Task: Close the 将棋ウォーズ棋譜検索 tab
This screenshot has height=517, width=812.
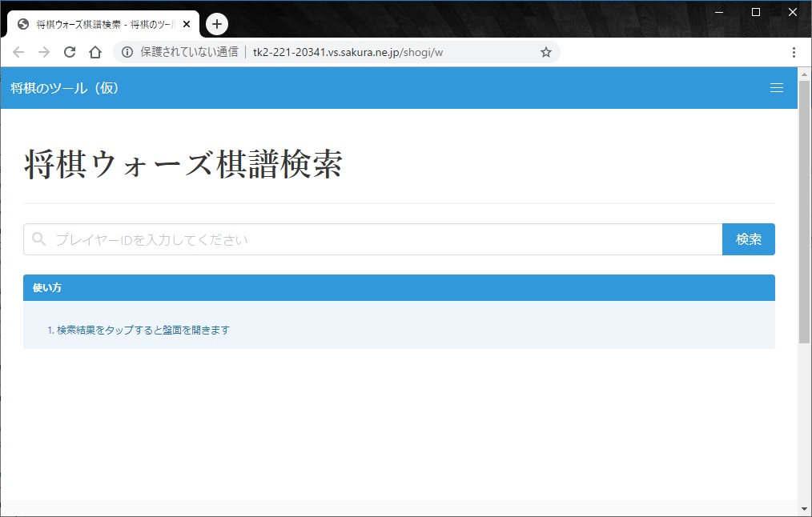Action: [187, 24]
